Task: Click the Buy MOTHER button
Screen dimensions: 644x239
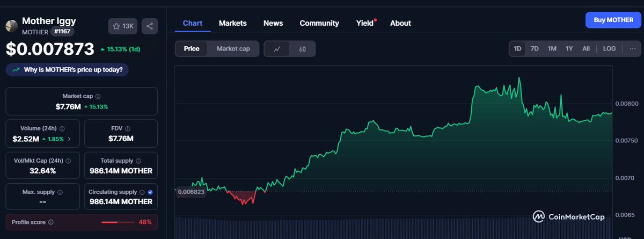Action: pyautogui.click(x=613, y=19)
